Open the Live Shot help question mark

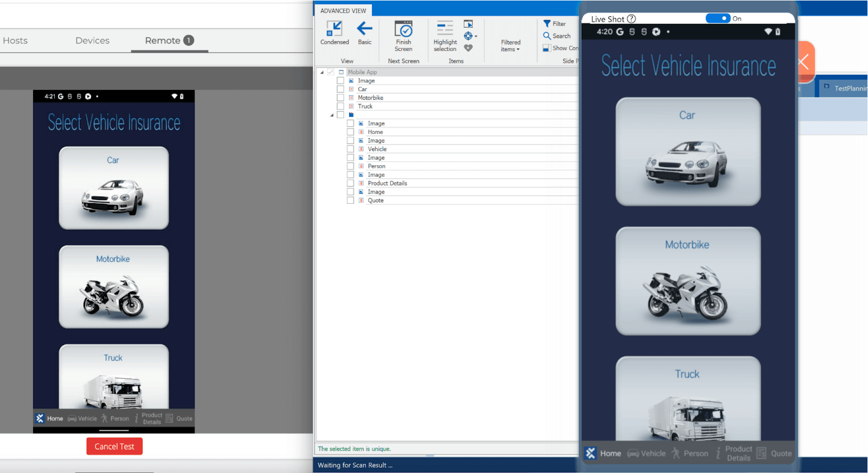632,19
